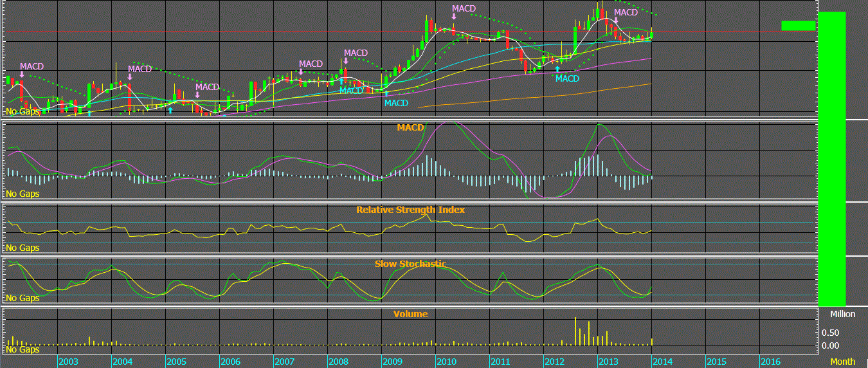Click No Gaps label in Volume panel
The height and width of the screenshot is (368, 868).
(x=23, y=349)
